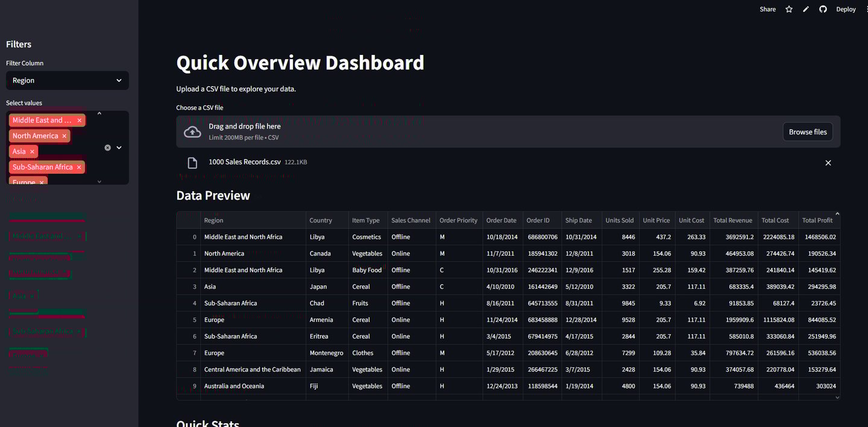Click the Browse files button
Viewport: 868px width, 427px height.
(x=808, y=131)
